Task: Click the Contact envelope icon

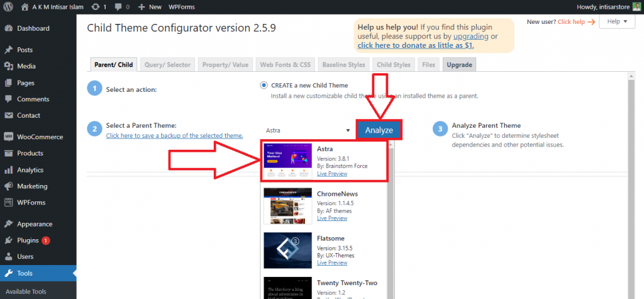Action: pyautogui.click(x=8, y=116)
